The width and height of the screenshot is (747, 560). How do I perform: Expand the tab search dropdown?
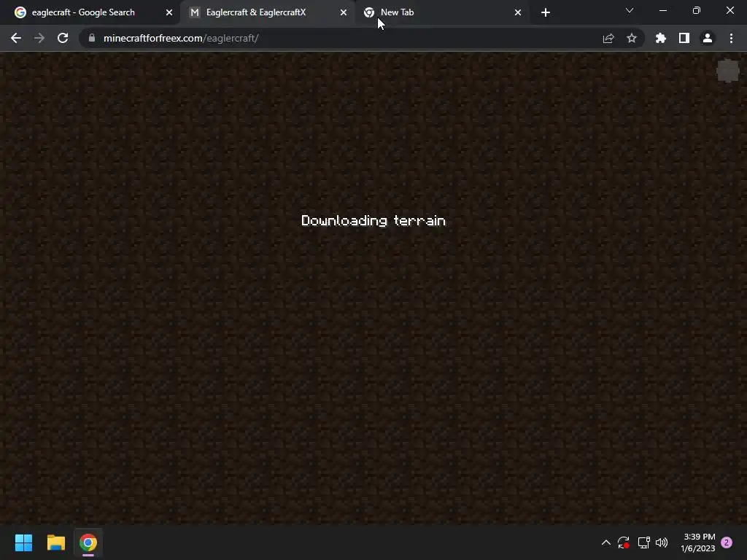(630, 10)
